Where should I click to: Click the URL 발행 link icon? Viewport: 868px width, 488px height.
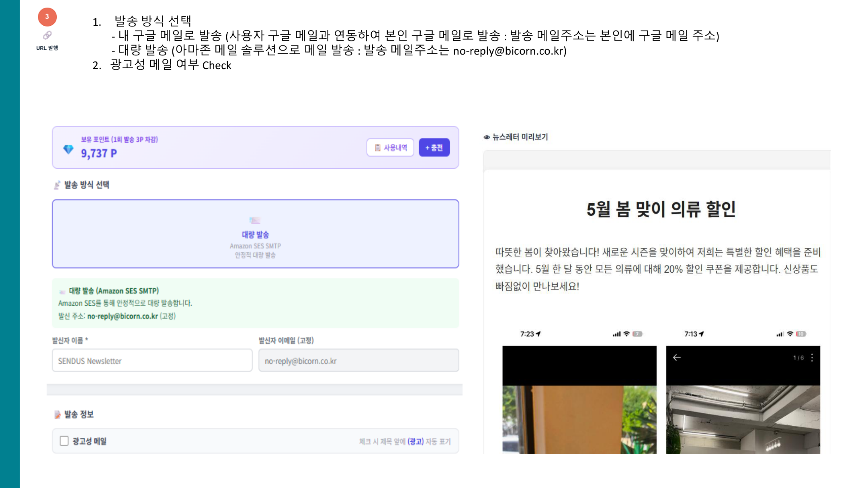(47, 35)
